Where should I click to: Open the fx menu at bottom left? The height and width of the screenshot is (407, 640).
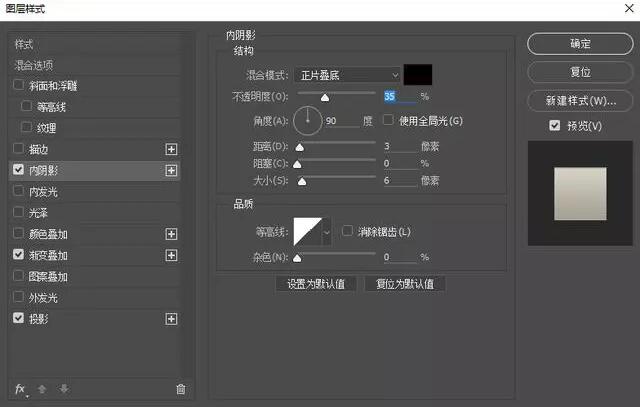click(x=20, y=388)
